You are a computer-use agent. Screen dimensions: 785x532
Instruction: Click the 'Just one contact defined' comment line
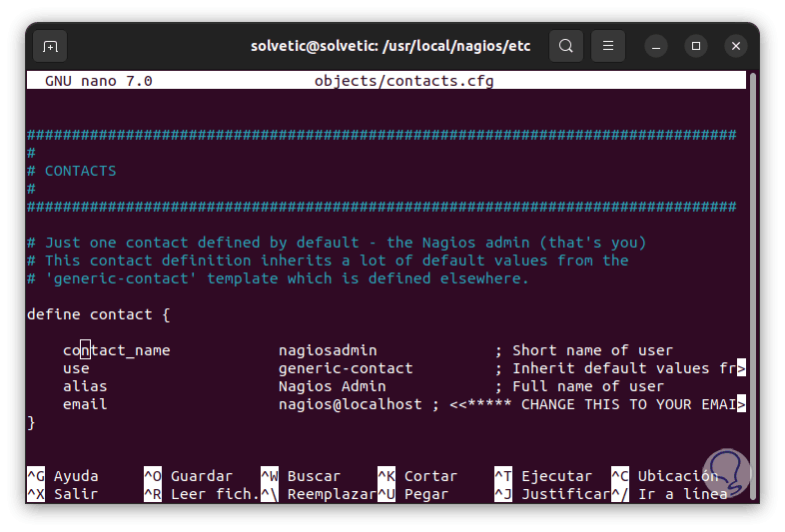coord(337,243)
